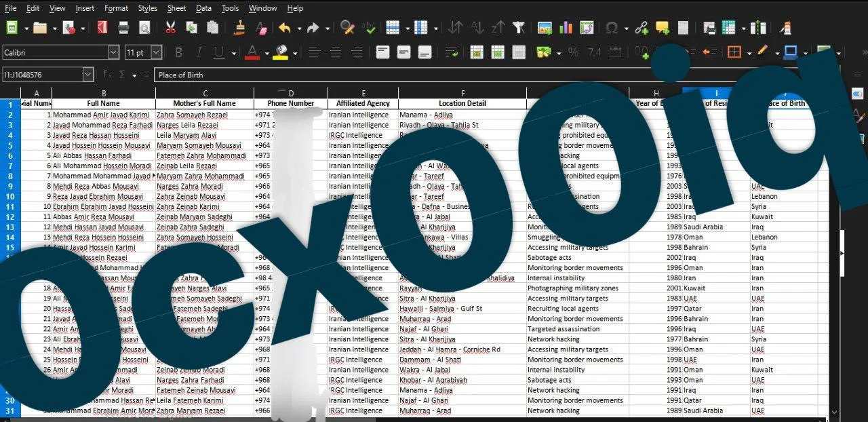Click the Function Wizard fx icon
This screenshot has width=868, height=422.
[x=108, y=75]
